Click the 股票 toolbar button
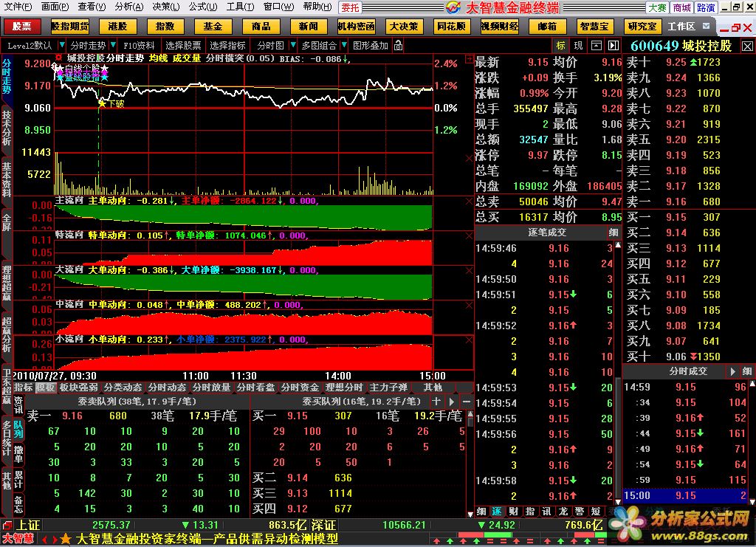756x547 pixels. (x=21, y=27)
